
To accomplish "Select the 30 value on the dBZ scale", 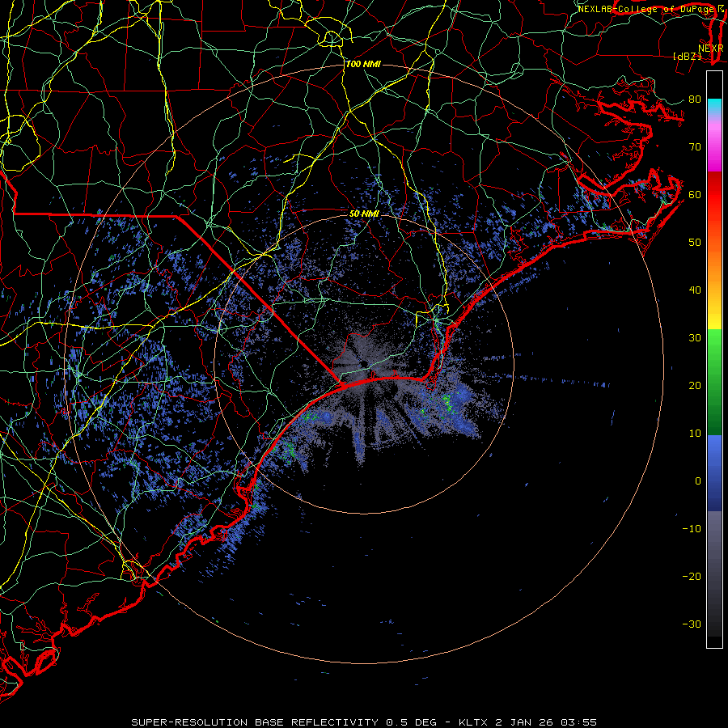I will (x=695, y=338).
